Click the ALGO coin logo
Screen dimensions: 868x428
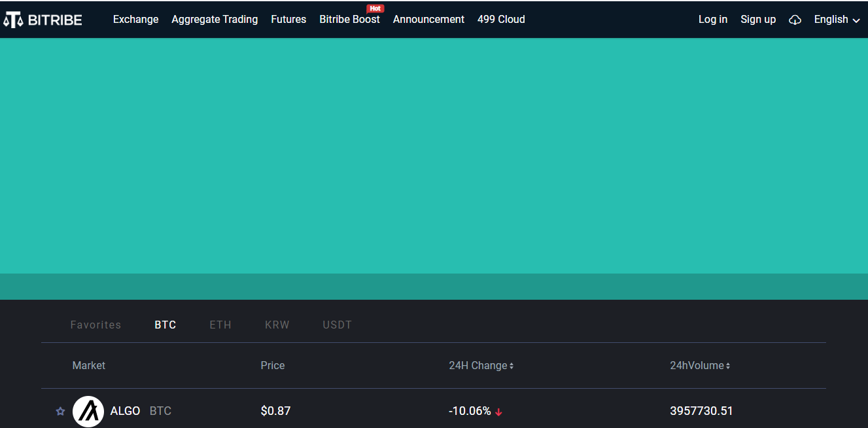(88, 411)
